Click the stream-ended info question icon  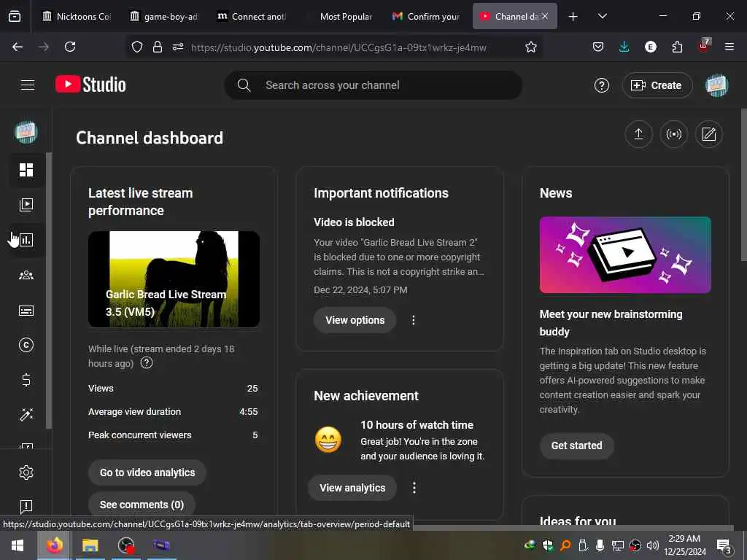147,363
